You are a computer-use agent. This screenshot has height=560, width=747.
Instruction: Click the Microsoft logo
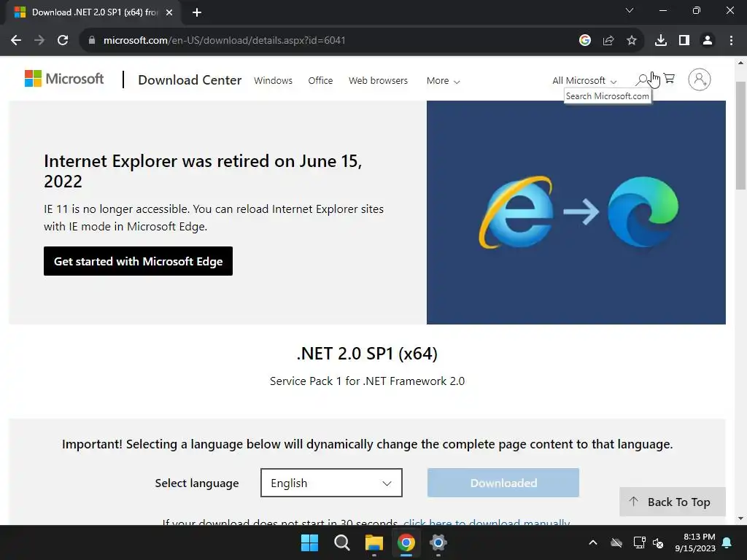[x=64, y=79]
